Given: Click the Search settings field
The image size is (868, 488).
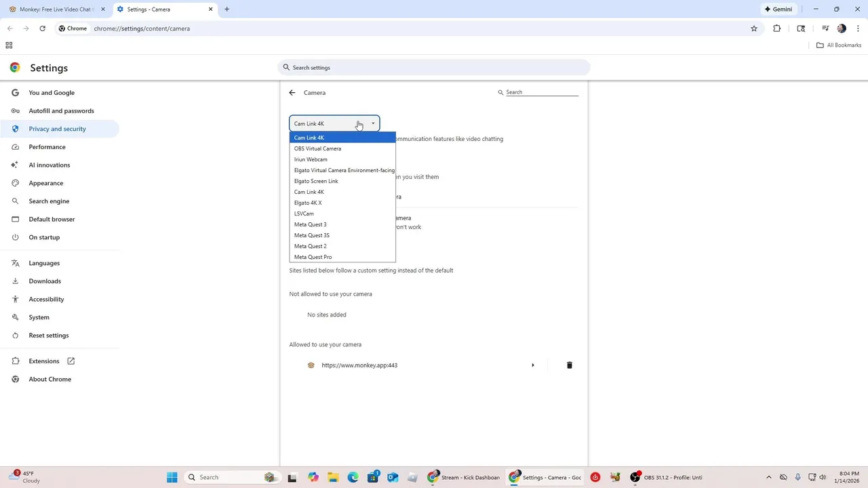Looking at the screenshot, I should pos(434,68).
